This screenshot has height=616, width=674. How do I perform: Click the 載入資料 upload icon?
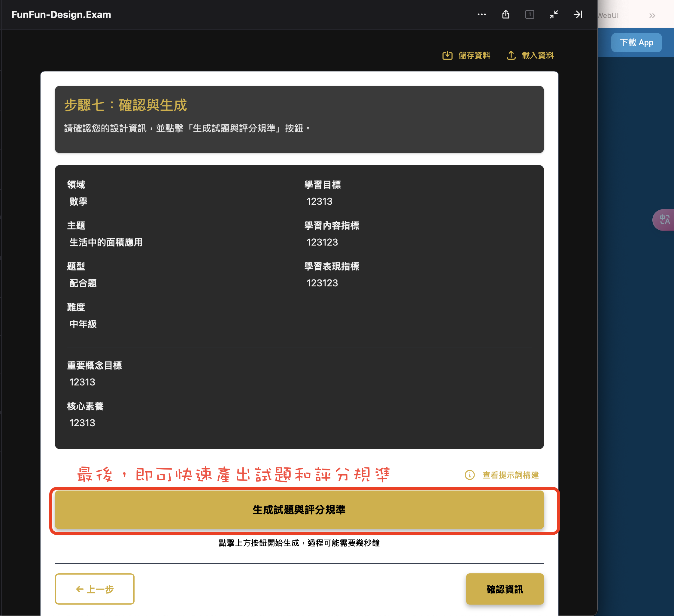[x=511, y=55]
